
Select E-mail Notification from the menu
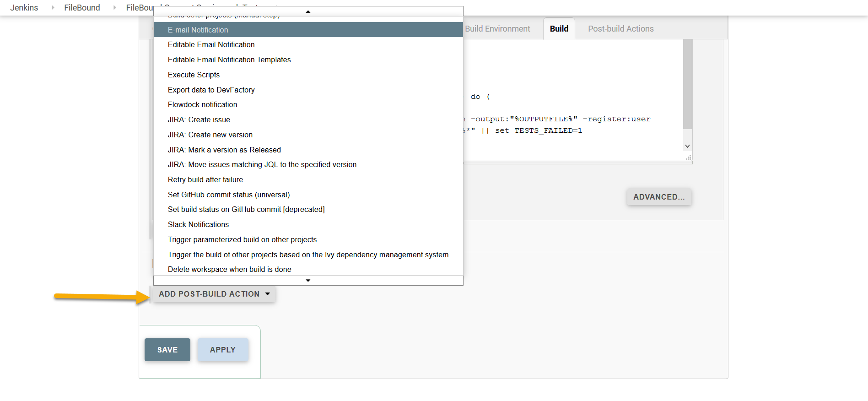point(308,30)
